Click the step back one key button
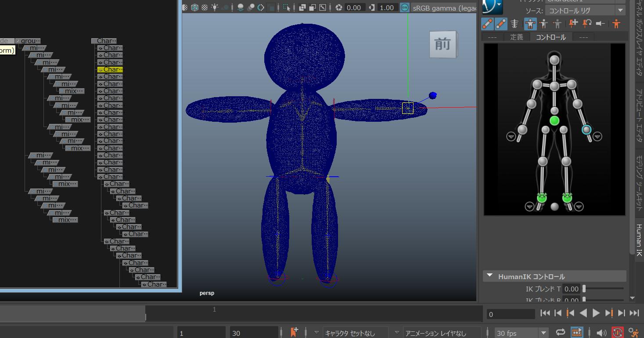The width and height of the screenshot is (644, 338). click(571, 313)
